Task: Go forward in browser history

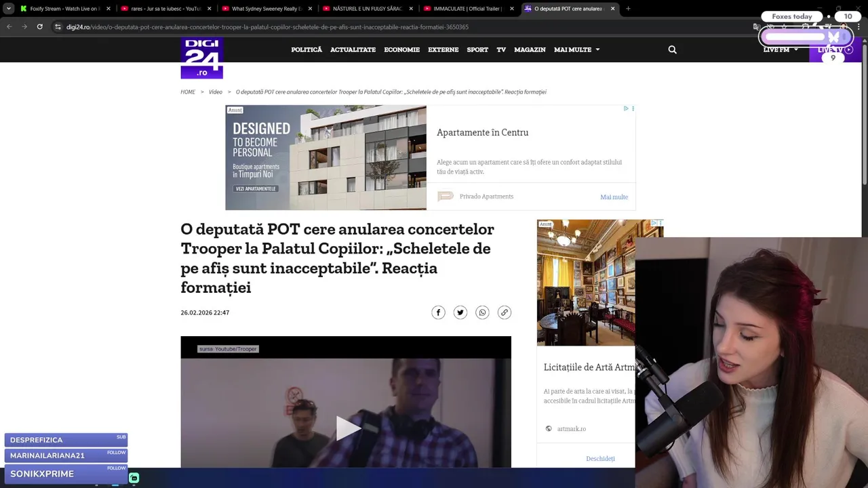Action: tap(24, 26)
